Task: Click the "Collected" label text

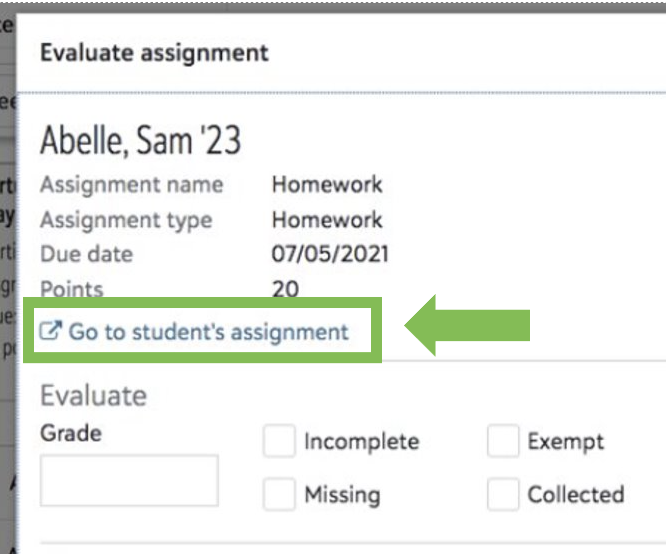Action: coord(576,494)
